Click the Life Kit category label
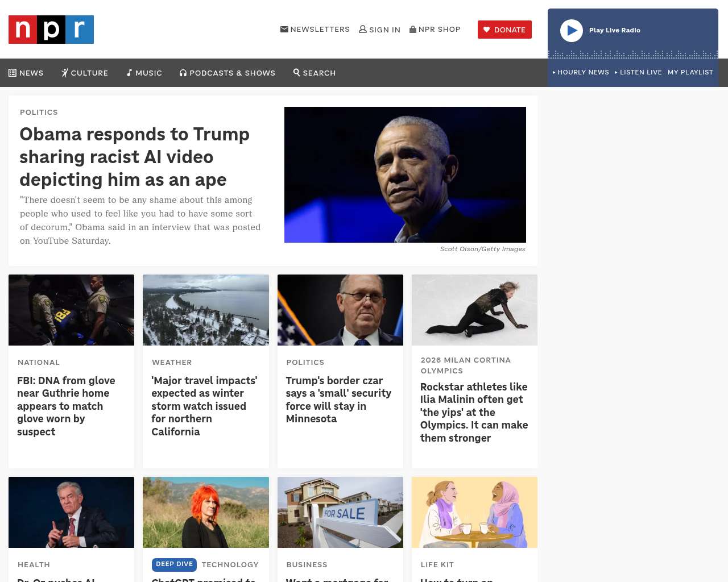 (x=437, y=564)
